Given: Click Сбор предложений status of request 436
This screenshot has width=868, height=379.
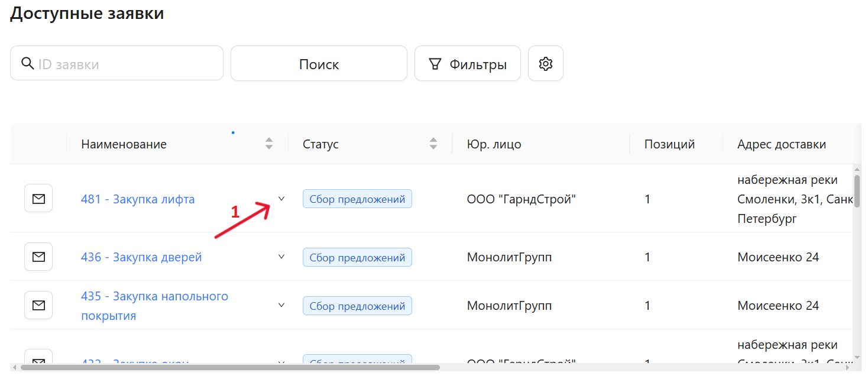Looking at the screenshot, I should (x=357, y=257).
